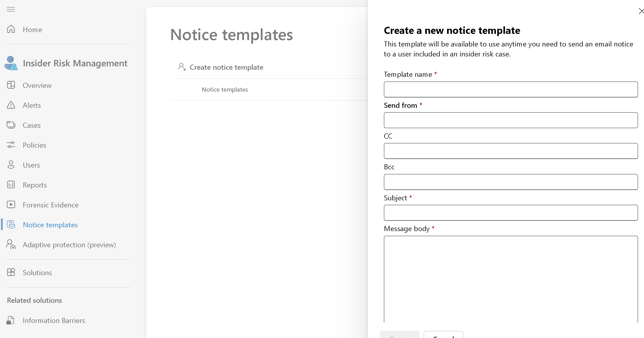
Task: Click the Reports chart icon
Action: click(11, 185)
